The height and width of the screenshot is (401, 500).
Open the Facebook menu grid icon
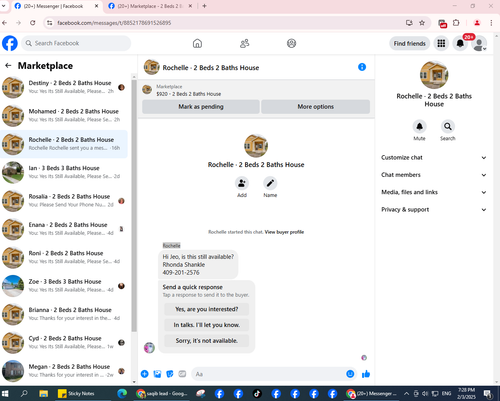[441, 43]
